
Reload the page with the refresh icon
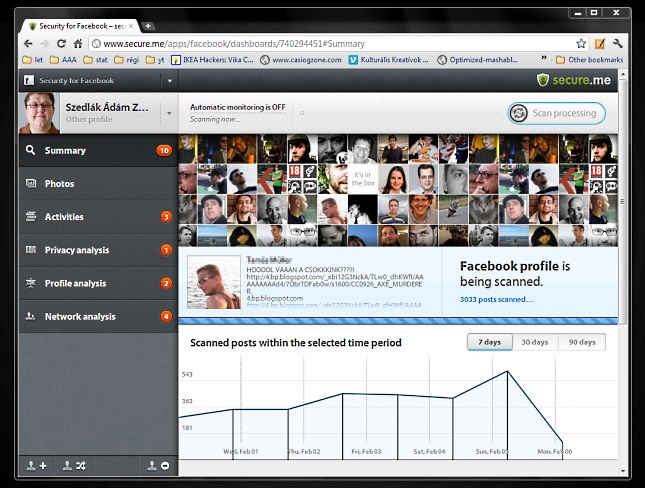coord(61,44)
